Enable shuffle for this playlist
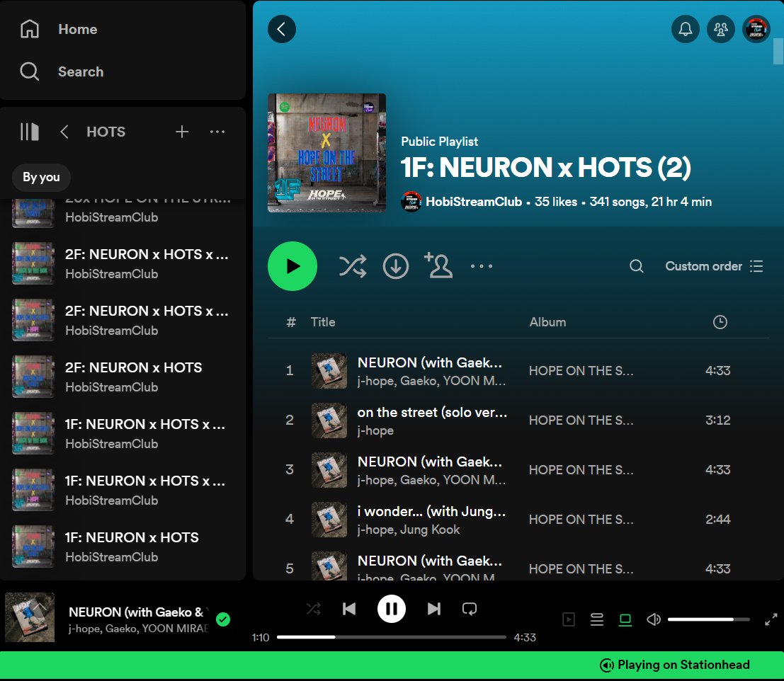Image resolution: width=784 pixels, height=681 pixels. (x=353, y=266)
